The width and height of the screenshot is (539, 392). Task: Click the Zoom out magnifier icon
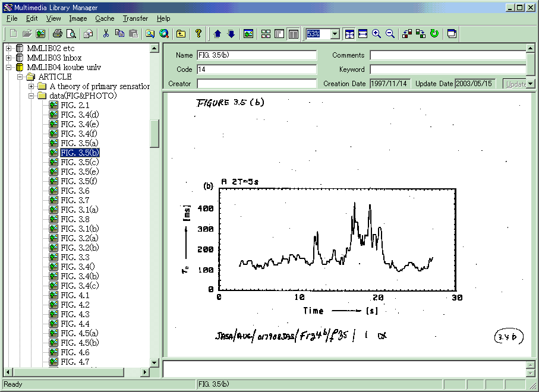(x=390, y=33)
